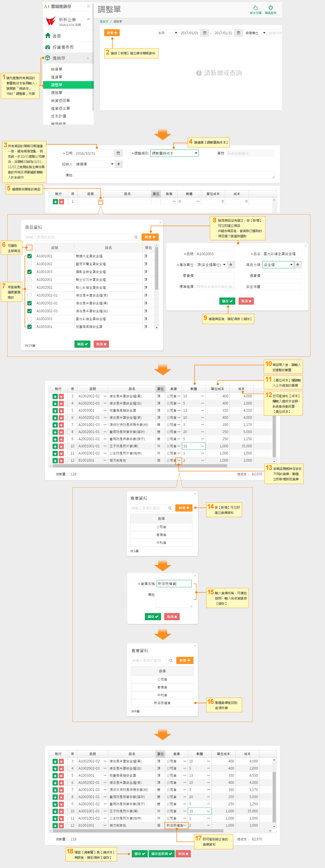Toggle the select-all checkbox in 商品資料 header
The width and height of the screenshot is (325, 868).
point(30,248)
